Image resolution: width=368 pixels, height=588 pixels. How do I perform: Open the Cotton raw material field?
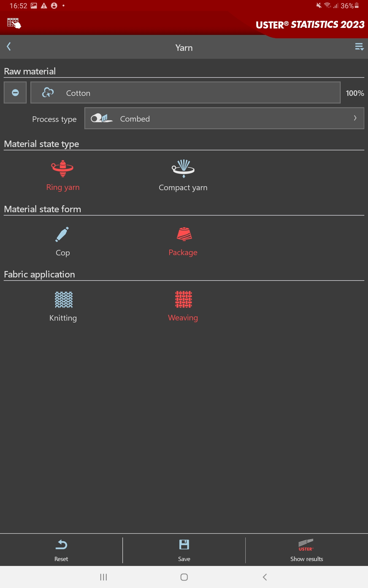click(186, 92)
